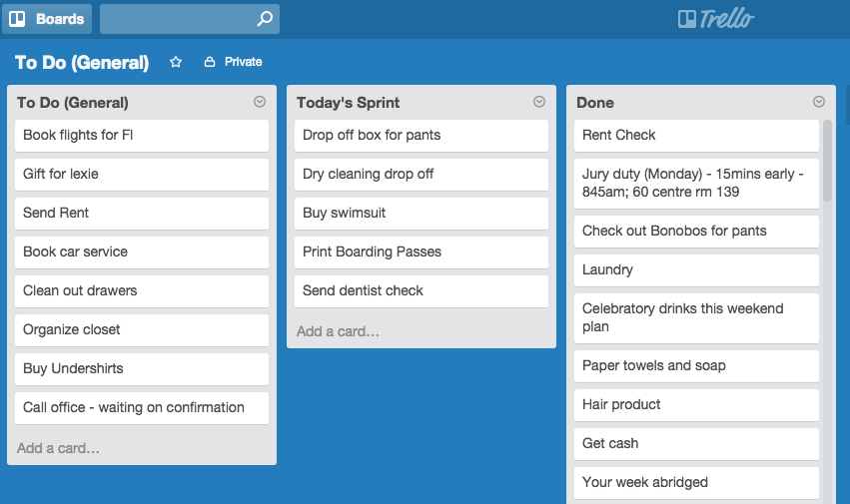Screen dimensions: 850x504
Task: Add a card to To Do (General) list
Action: [x=58, y=448]
